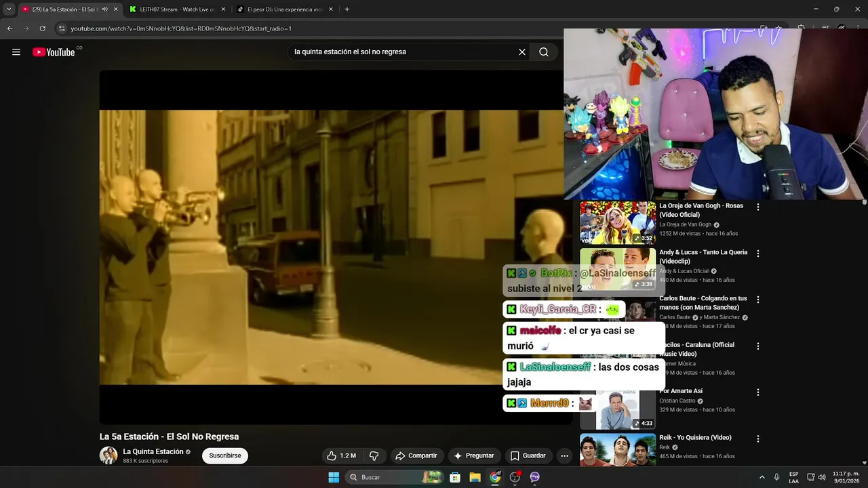Open OBS Studio from the taskbar

click(x=515, y=477)
